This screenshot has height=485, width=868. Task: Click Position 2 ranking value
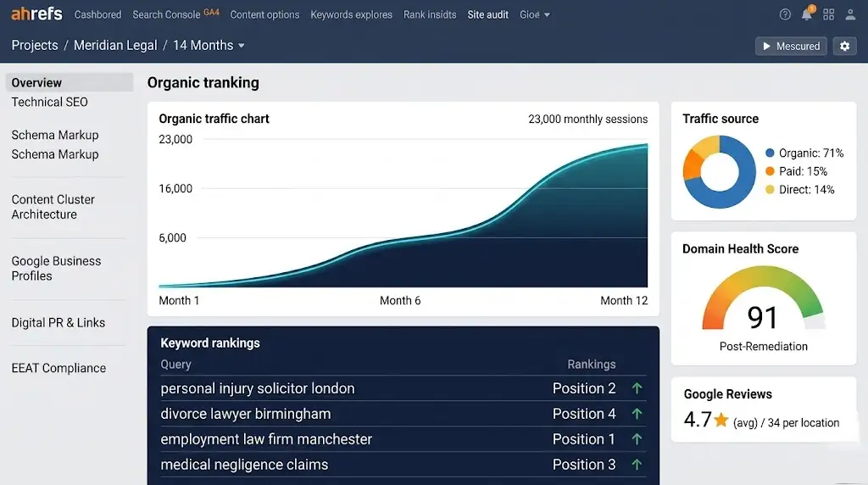click(584, 388)
